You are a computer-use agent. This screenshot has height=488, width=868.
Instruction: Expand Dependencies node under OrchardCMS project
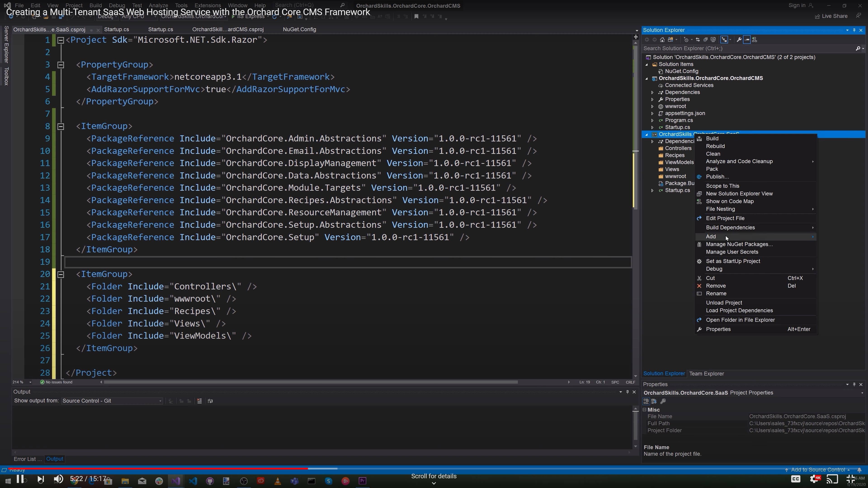click(652, 92)
